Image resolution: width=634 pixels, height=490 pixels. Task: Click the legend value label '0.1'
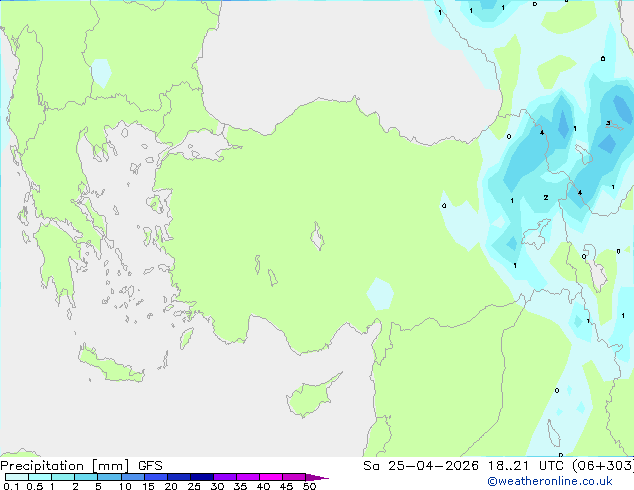pyautogui.click(x=11, y=486)
